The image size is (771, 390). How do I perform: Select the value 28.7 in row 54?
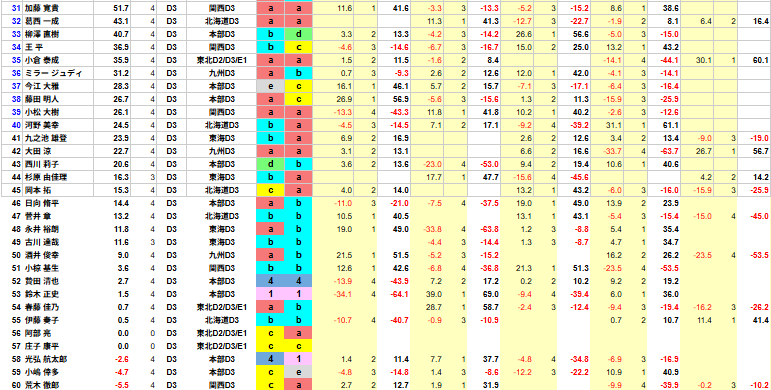click(436, 307)
